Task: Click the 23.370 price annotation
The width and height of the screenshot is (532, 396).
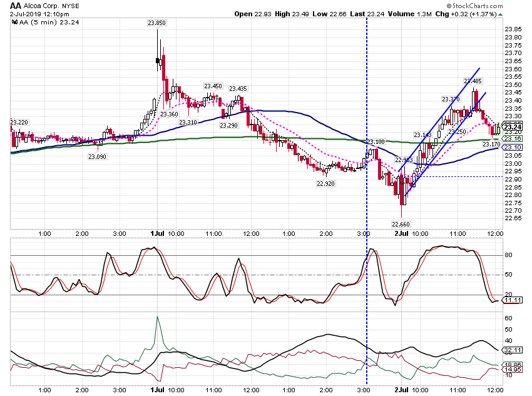Action: pyautogui.click(x=451, y=99)
